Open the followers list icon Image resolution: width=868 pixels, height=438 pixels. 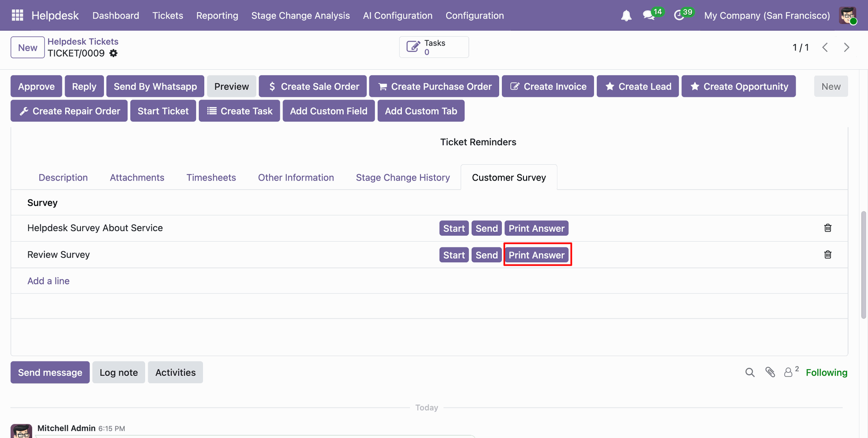coord(788,372)
